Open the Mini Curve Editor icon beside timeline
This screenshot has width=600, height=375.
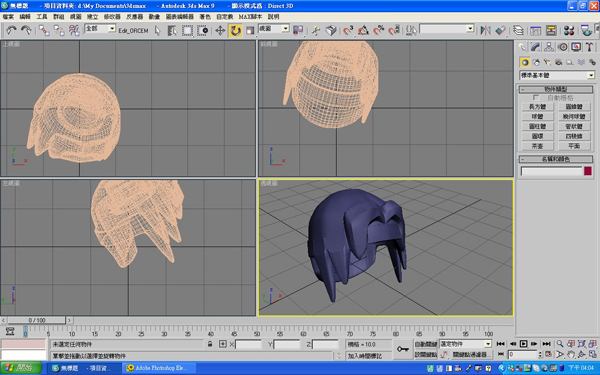(x=10, y=331)
